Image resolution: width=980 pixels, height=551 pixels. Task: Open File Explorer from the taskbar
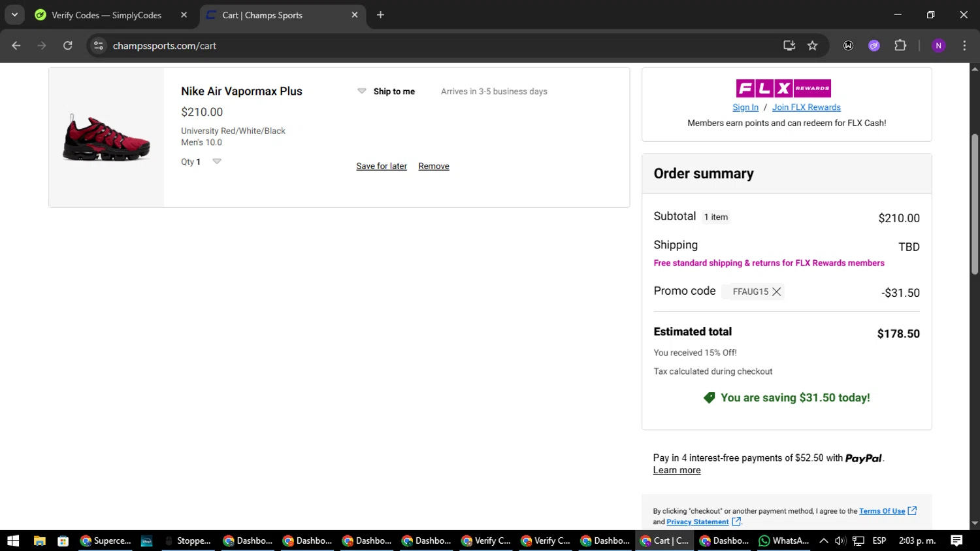coord(40,541)
